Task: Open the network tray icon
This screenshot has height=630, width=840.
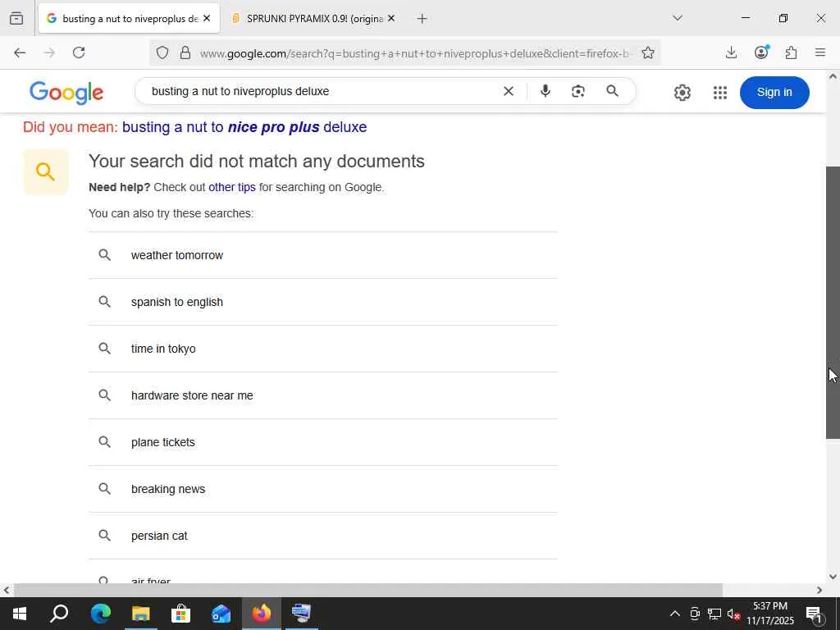Action: pyautogui.click(x=714, y=614)
